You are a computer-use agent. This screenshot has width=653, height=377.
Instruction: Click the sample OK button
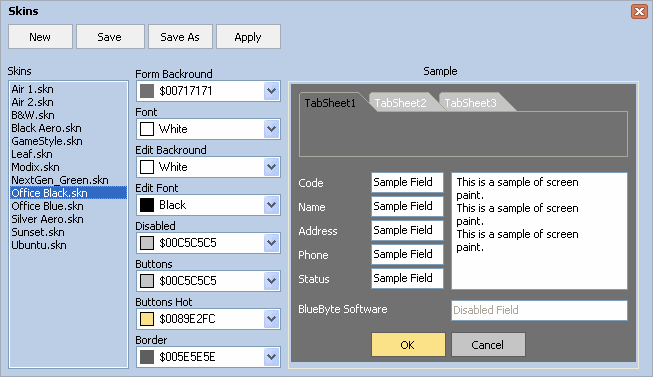(408, 345)
